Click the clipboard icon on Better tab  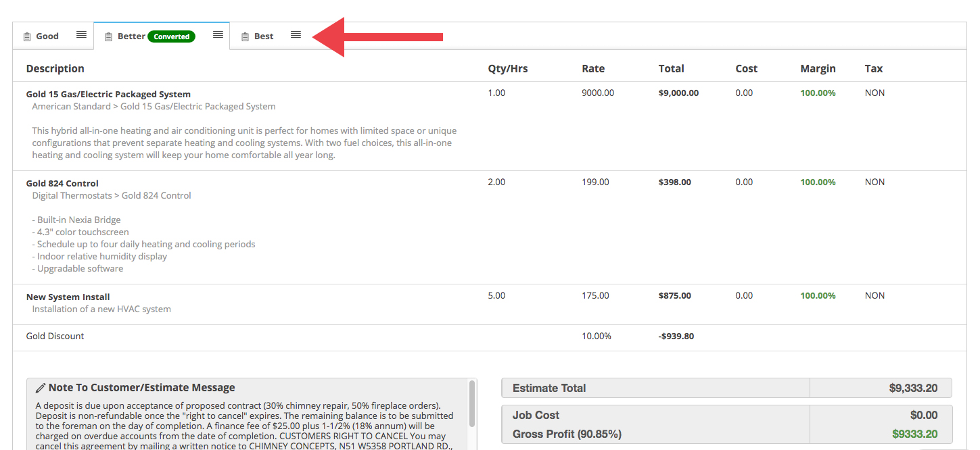point(108,36)
